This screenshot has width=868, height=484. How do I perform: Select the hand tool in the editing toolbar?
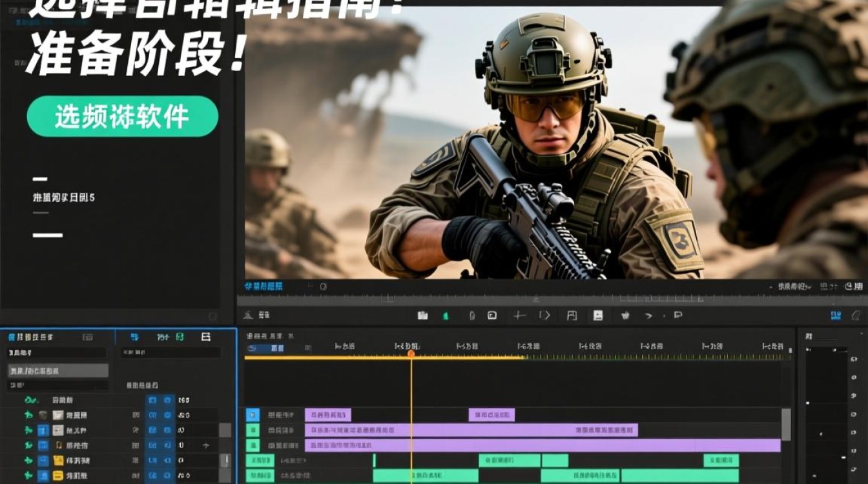(625, 316)
